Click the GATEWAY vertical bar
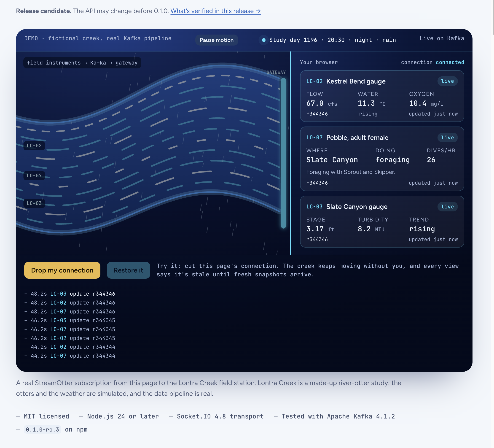Screen dimensions: 494x448 284,153
